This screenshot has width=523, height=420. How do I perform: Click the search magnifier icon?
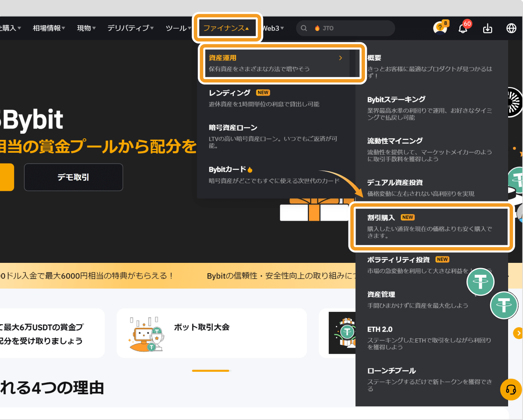click(304, 28)
